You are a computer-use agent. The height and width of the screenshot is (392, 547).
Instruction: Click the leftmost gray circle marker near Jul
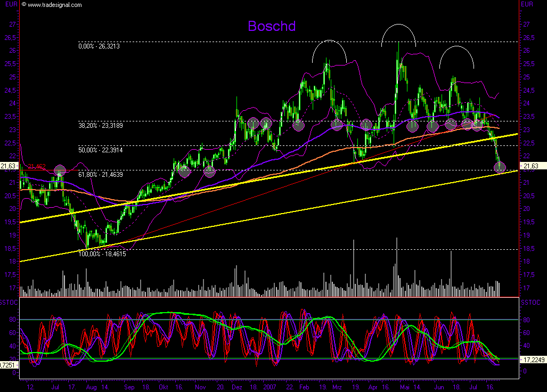click(x=60, y=170)
